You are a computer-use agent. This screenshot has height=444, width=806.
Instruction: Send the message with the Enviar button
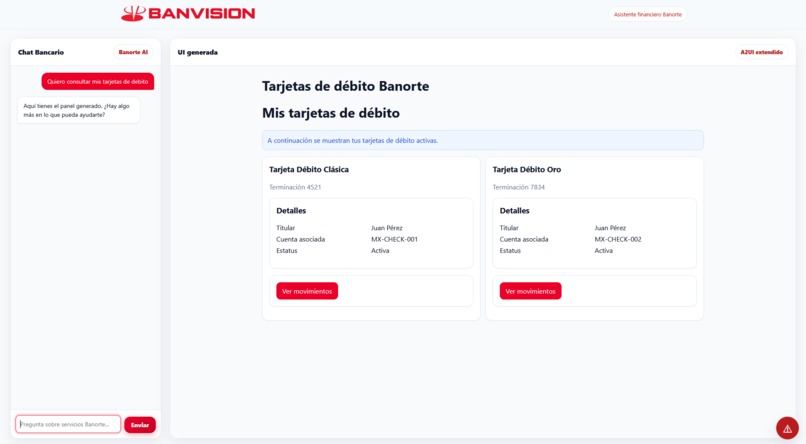[140, 424]
